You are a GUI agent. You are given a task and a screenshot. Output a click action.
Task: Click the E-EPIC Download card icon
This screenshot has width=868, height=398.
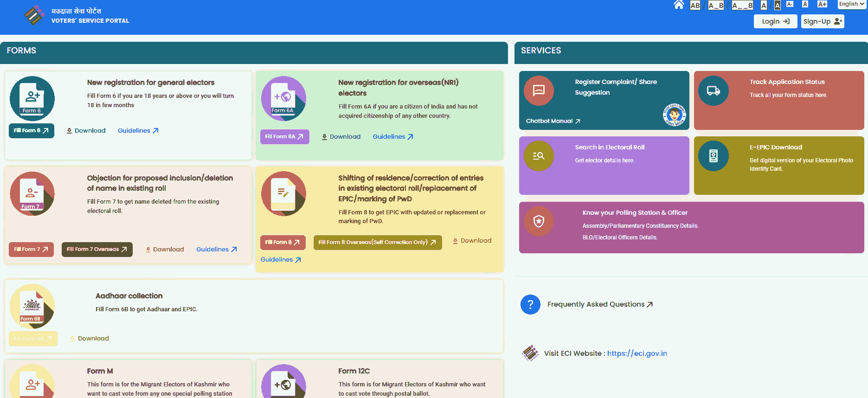point(714,156)
